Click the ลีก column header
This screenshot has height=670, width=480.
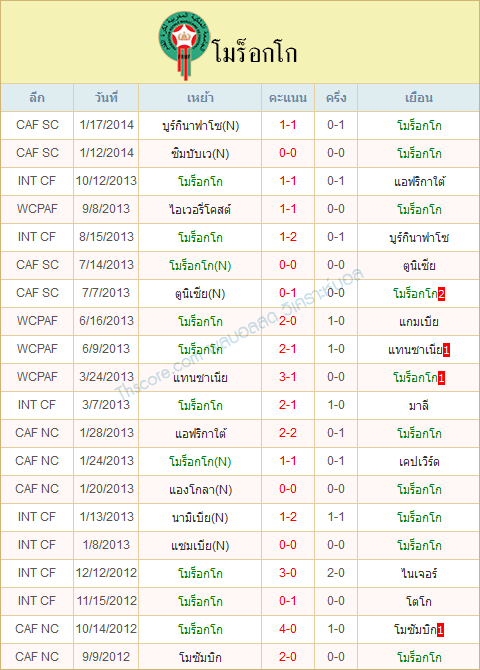37,98
